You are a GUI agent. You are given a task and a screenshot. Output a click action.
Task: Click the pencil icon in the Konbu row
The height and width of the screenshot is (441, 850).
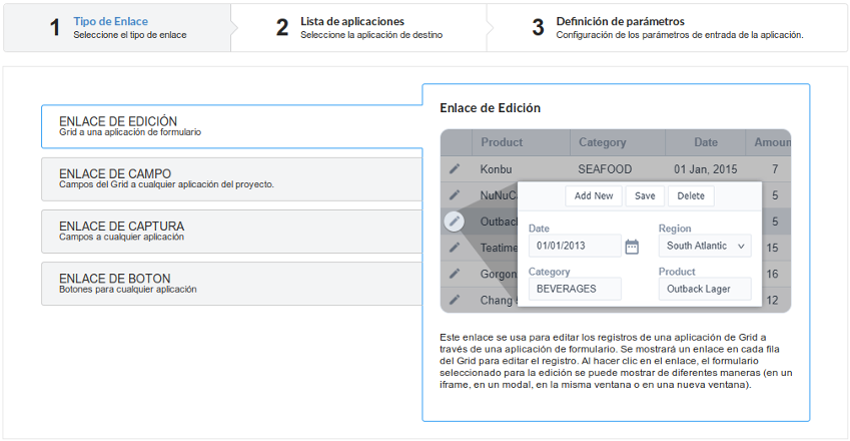click(x=454, y=169)
